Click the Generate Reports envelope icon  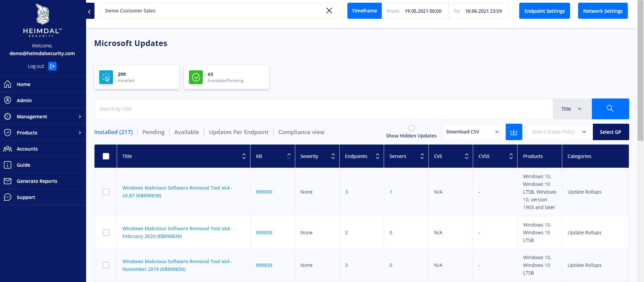click(x=8, y=181)
